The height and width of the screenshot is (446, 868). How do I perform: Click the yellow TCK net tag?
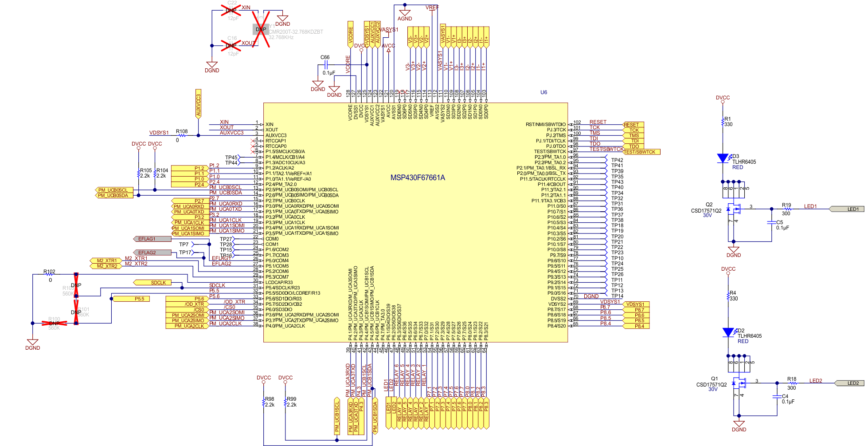point(633,130)
